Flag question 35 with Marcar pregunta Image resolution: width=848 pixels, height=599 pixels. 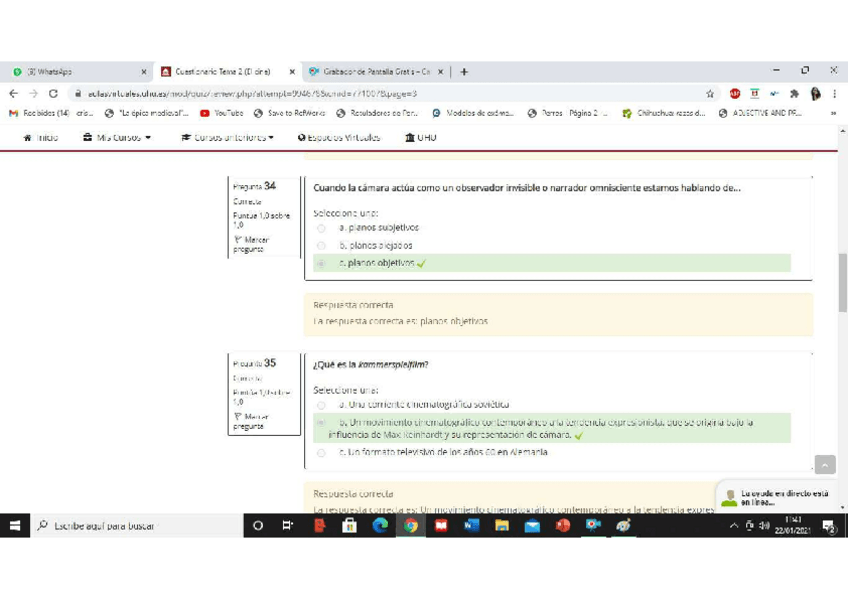point(249,421)
